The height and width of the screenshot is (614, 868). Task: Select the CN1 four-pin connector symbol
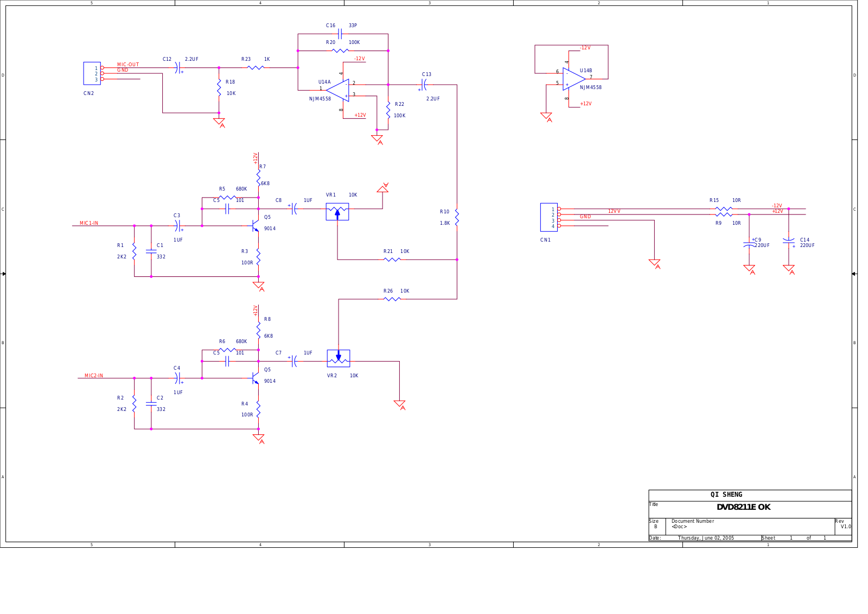point(549,217)
